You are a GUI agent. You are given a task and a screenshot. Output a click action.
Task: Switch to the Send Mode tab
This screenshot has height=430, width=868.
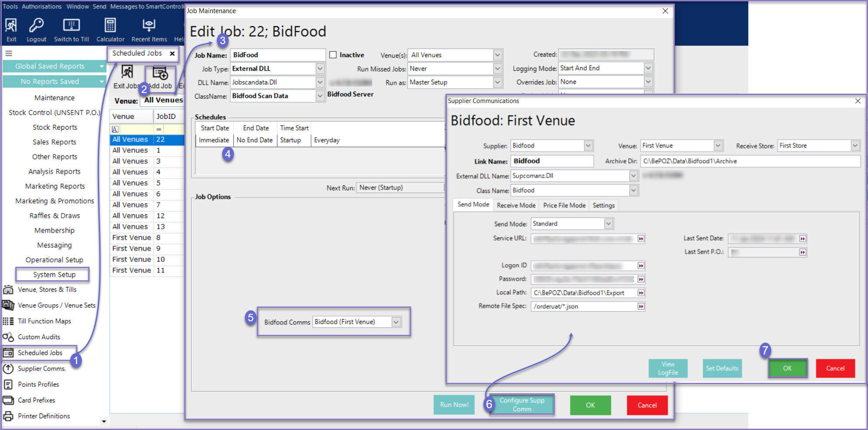coord(473,205)
